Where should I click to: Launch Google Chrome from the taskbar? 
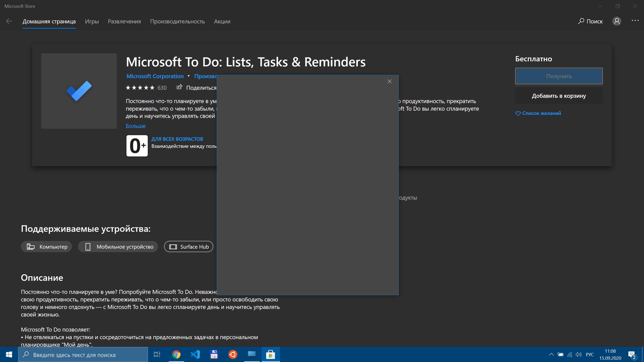[x=176, y=355]
